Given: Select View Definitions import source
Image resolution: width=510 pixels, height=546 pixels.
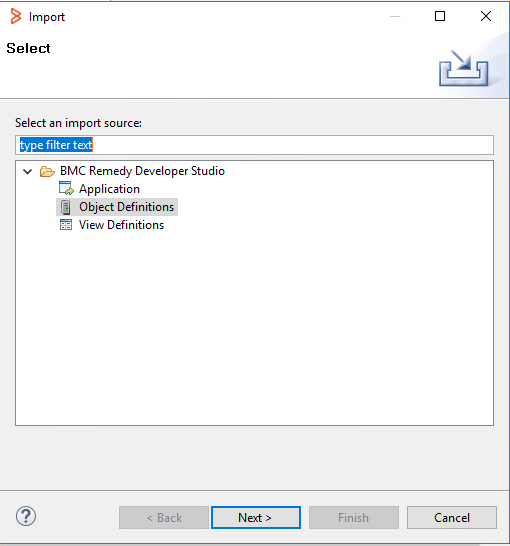Looking at the screenshot, I should (x=121, y=225).
